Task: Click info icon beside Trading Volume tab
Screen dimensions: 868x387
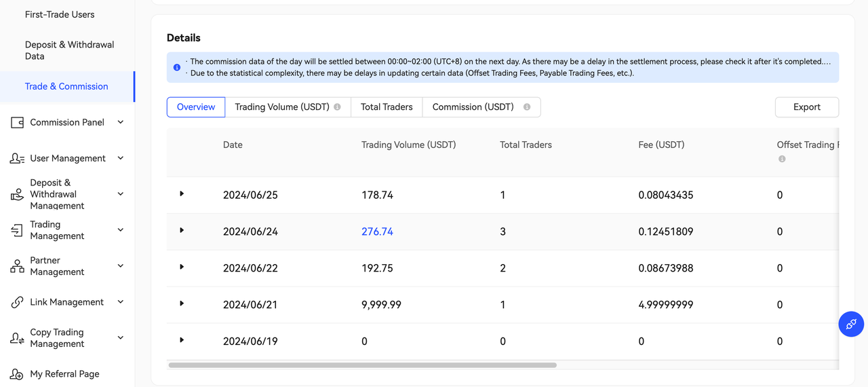Action: 337,107
